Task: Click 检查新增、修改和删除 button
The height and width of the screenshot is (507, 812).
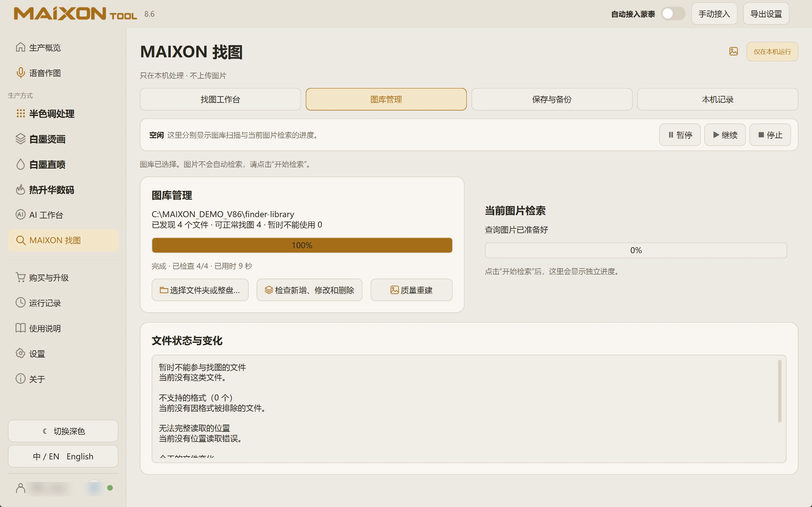Action: click(309, 290)
